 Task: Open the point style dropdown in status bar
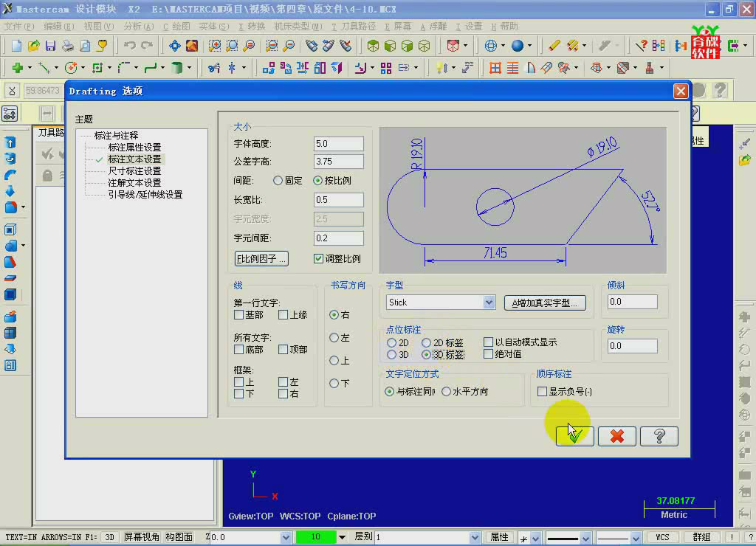(x=535, y=538)
